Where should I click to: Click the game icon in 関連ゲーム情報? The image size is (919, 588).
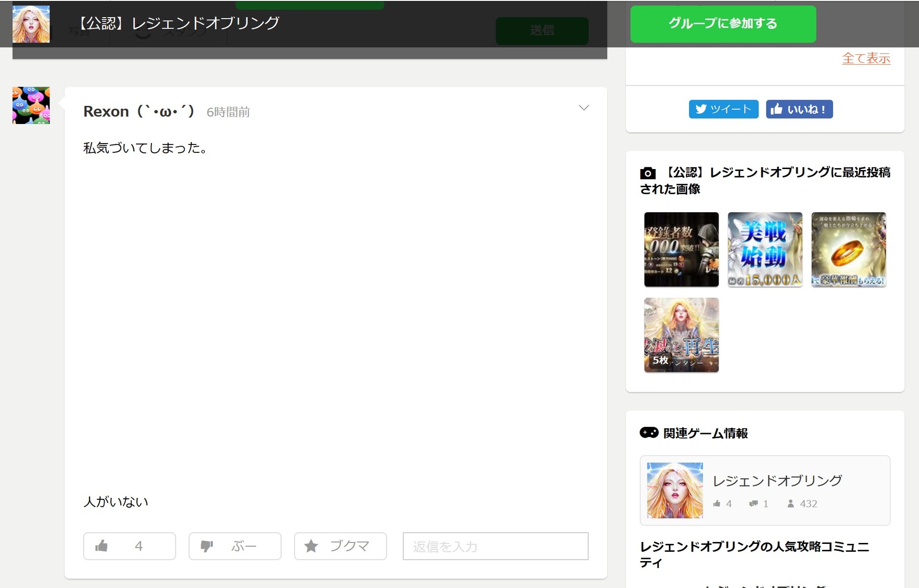tap(675, 490)
